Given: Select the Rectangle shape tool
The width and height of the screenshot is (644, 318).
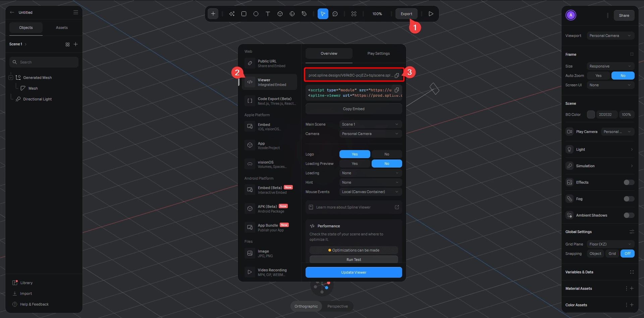Looking at the screenshot, I should coord(244,14).
